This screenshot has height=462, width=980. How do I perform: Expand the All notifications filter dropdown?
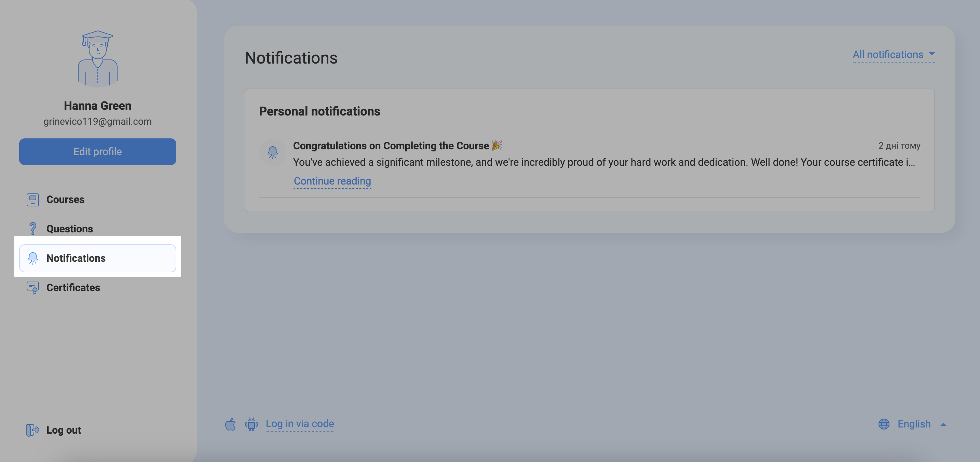point(893,55)
